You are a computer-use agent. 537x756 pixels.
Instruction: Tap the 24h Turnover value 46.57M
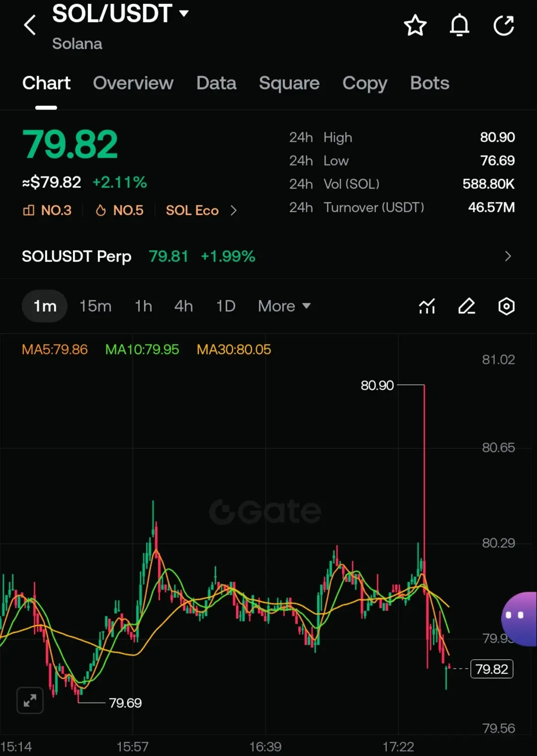coord(491,207)
